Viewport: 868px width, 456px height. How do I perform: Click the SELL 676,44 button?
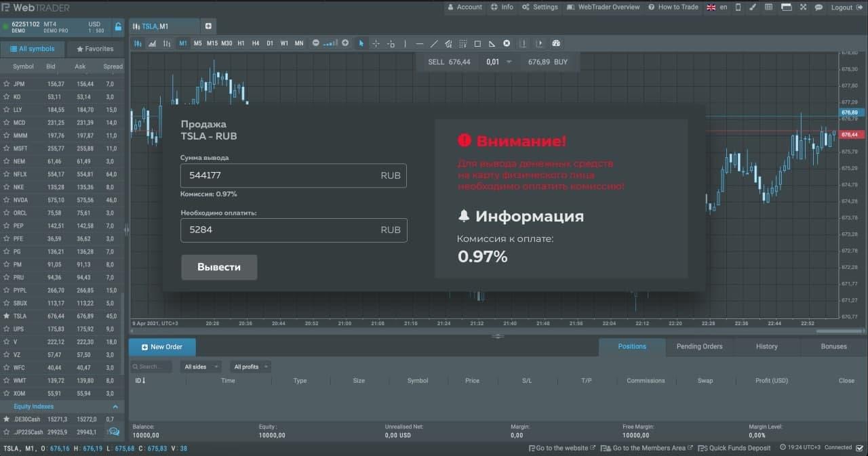(x=449, y=62)
